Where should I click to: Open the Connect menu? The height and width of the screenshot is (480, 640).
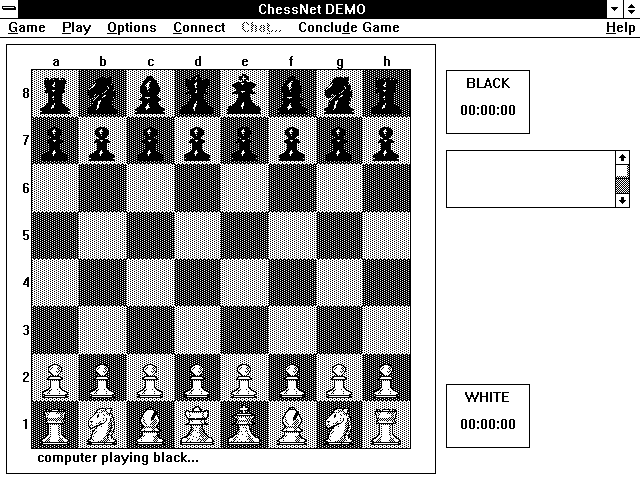(x=199, y=28)
